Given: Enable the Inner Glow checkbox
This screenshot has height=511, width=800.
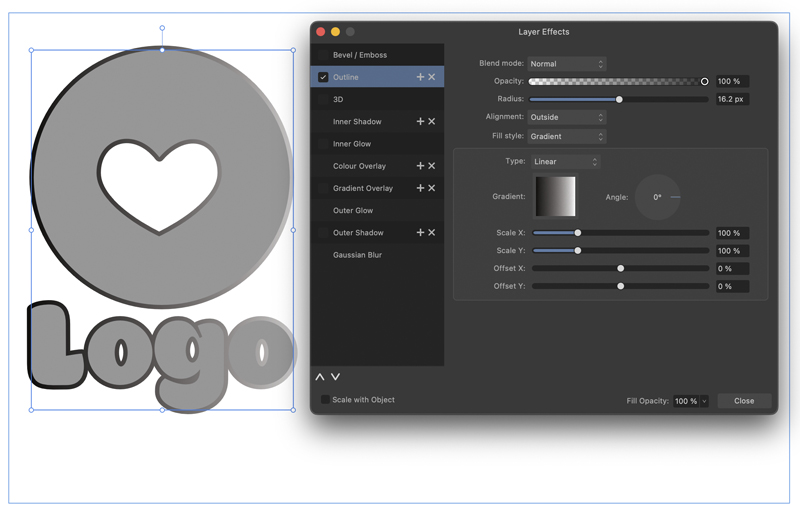Looking at the screenshot, I should (x=323, y=144).
